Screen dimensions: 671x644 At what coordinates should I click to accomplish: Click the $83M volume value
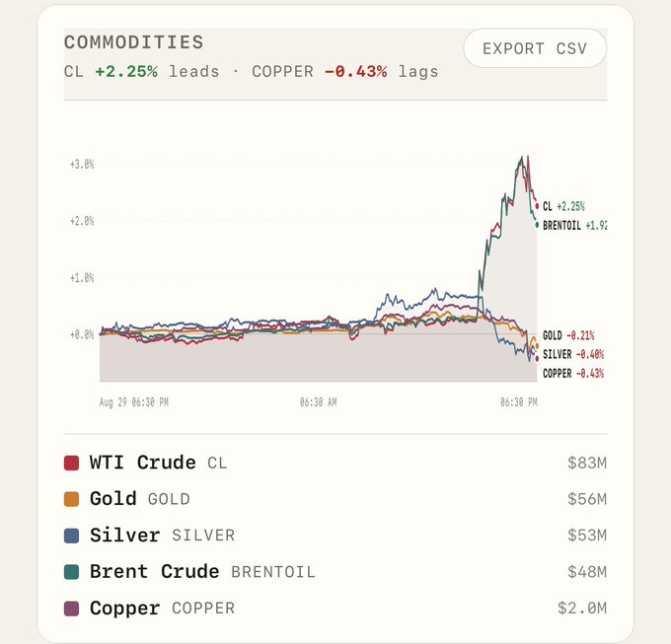pyautogui.click(x=587, y=463)
